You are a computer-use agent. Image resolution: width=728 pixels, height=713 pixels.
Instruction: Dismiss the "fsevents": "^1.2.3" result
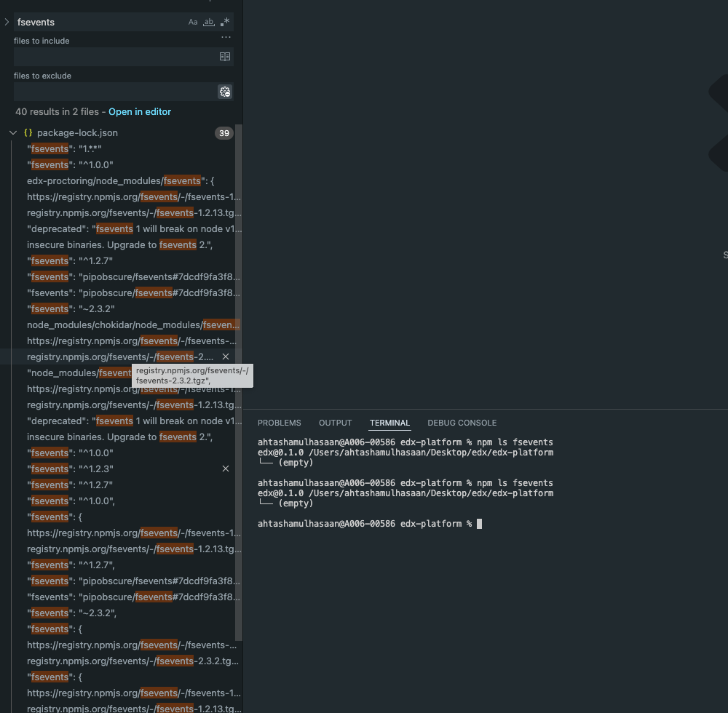[x=226, y=469]
